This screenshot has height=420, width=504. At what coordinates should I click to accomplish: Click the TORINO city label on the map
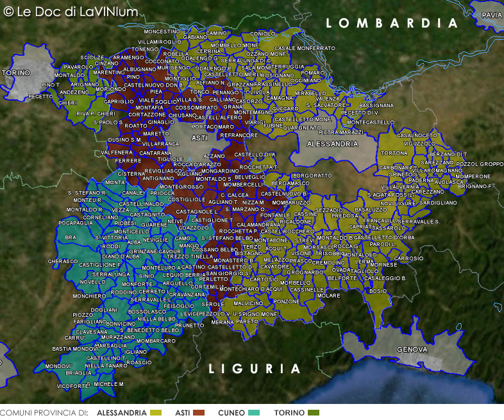[16, 73]
